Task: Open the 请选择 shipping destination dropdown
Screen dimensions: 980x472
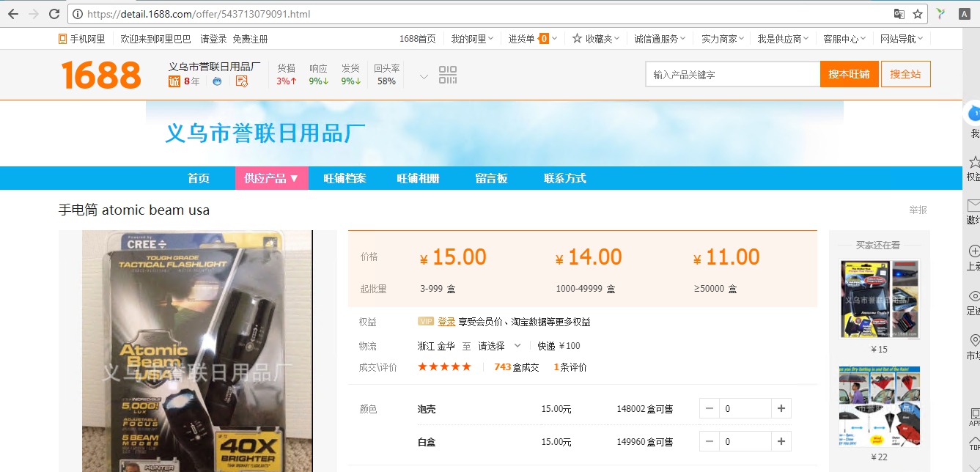Action: pos(500,346)
